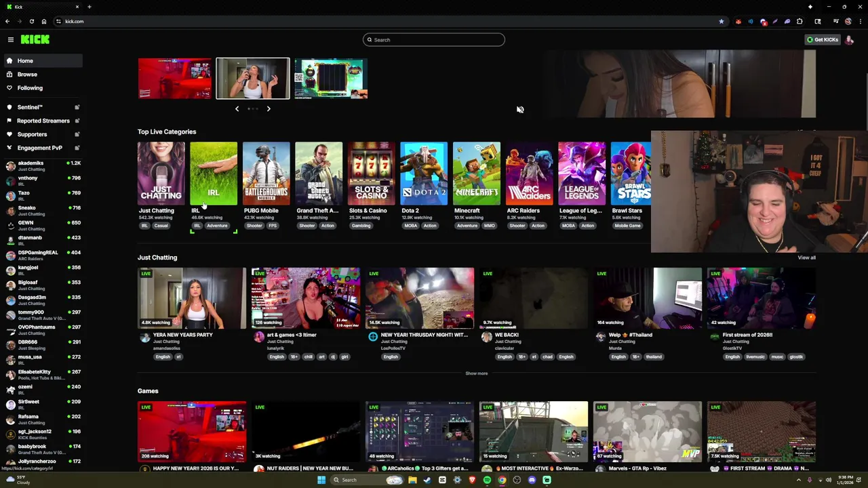
Task: Click the Get KICKs button
Action: click(823, 39)
